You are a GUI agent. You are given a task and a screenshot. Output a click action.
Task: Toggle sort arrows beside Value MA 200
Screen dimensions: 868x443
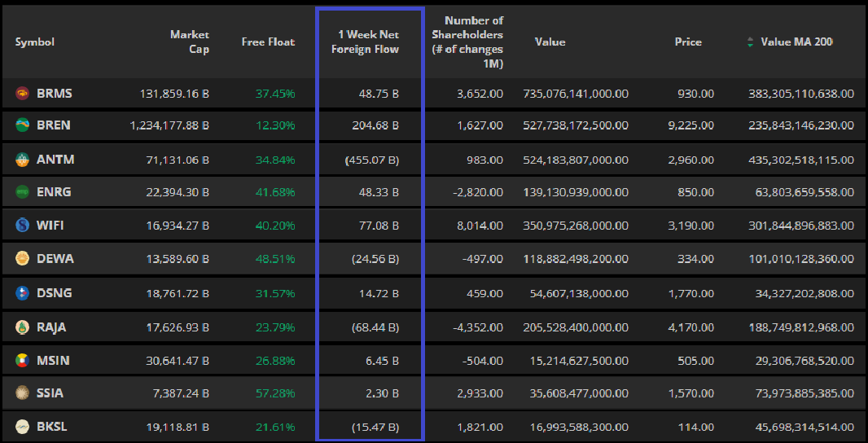click(x=750, y=42)
